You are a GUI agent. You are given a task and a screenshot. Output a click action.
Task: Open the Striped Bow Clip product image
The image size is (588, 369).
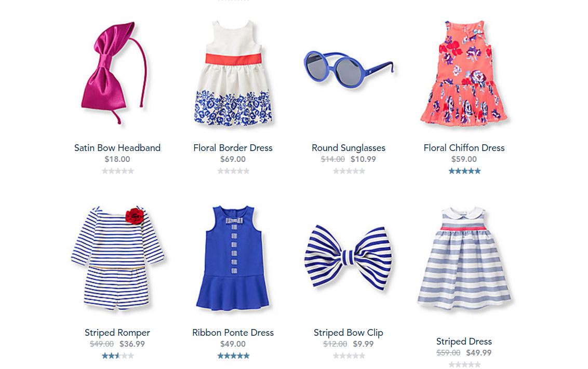pos(348,257)
